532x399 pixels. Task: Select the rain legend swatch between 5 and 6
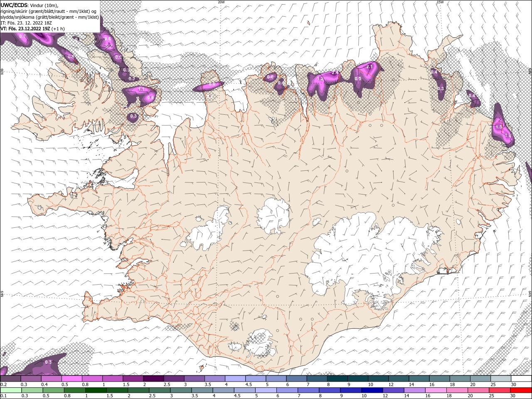tap(266, 390)
